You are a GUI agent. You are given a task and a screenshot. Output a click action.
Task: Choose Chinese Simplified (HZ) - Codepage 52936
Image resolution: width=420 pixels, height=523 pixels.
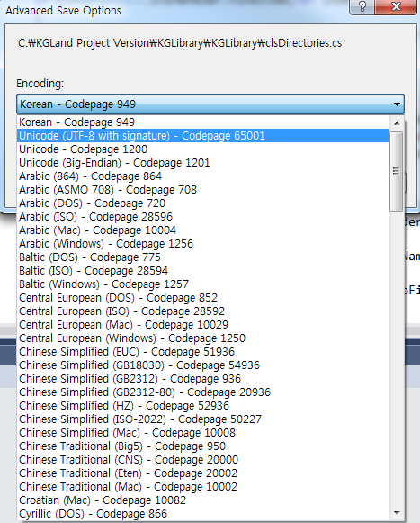point(202,406)
